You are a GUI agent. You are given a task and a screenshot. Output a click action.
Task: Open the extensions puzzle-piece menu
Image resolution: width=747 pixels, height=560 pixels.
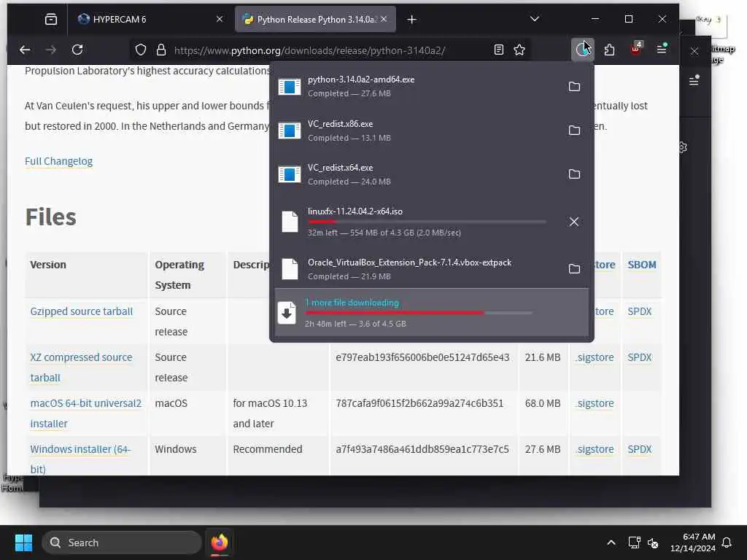[x=609, y=50]
